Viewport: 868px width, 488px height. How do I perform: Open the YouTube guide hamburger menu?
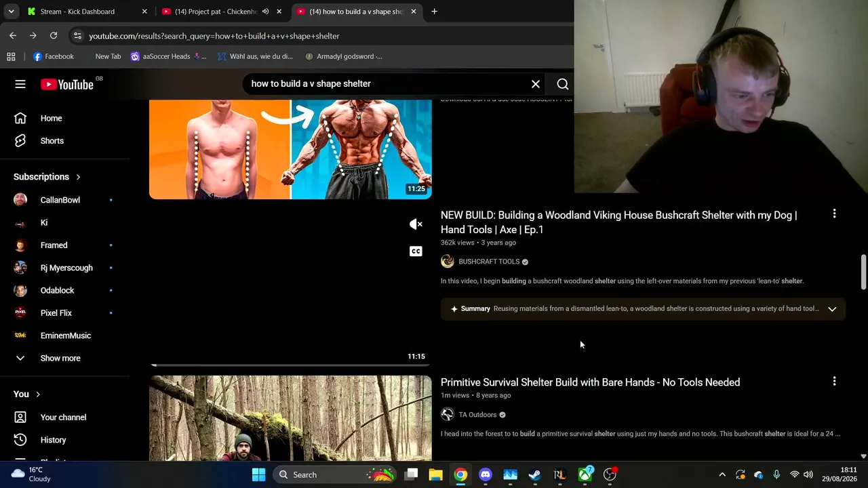pos(20,84)
